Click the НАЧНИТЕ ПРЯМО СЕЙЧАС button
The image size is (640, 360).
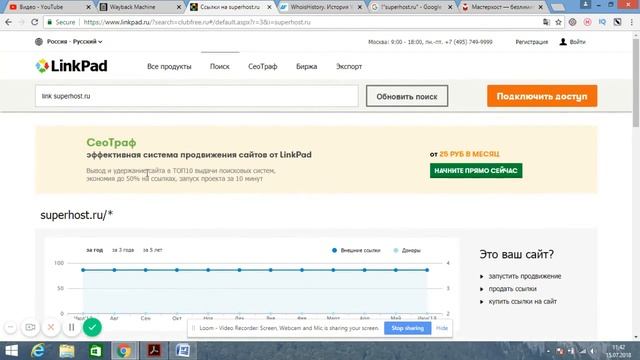(476, 171)
